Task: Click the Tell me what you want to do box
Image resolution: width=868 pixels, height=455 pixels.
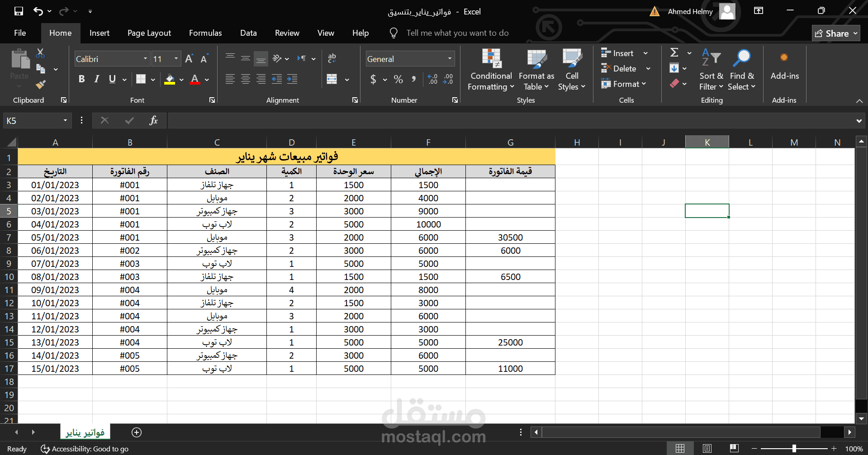Action: (457, 33)
